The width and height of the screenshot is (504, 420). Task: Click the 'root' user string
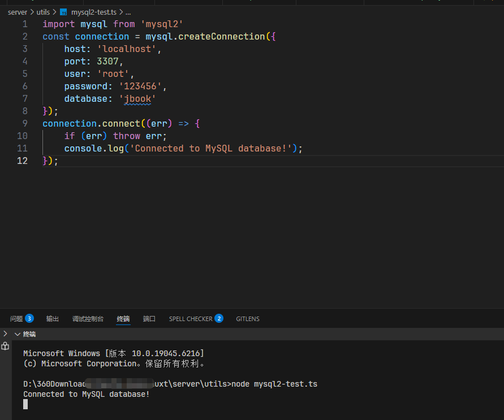(113, 74)
